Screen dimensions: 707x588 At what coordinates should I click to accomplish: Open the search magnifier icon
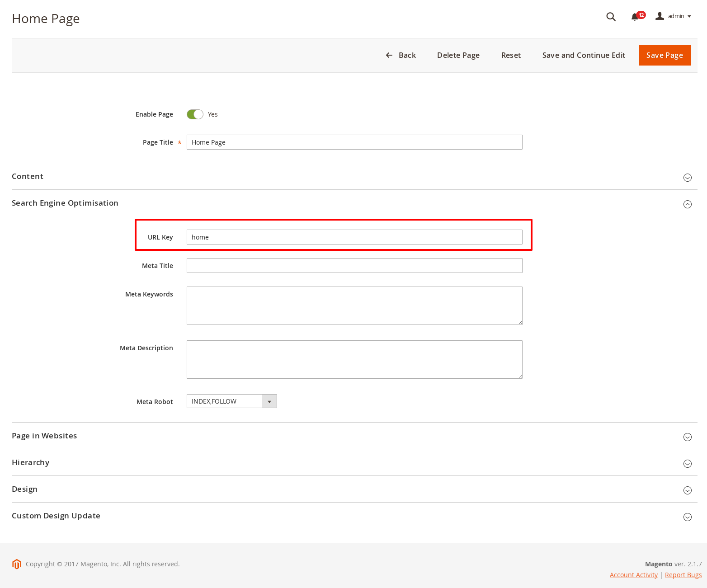pos(611,17)
